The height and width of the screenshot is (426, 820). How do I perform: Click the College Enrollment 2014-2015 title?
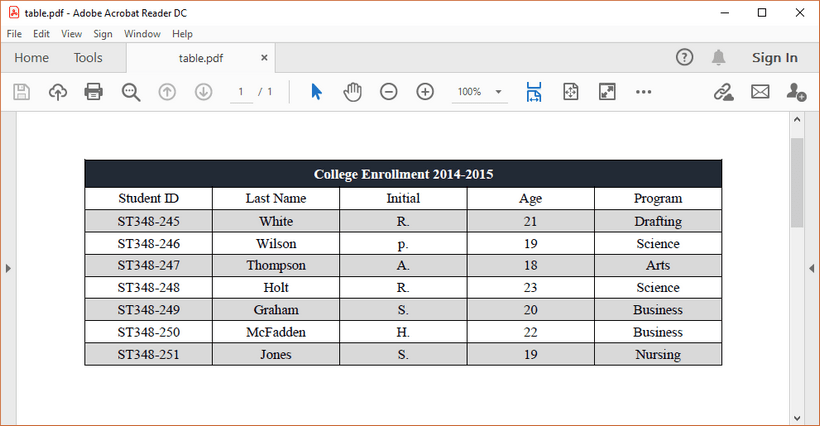403,174
